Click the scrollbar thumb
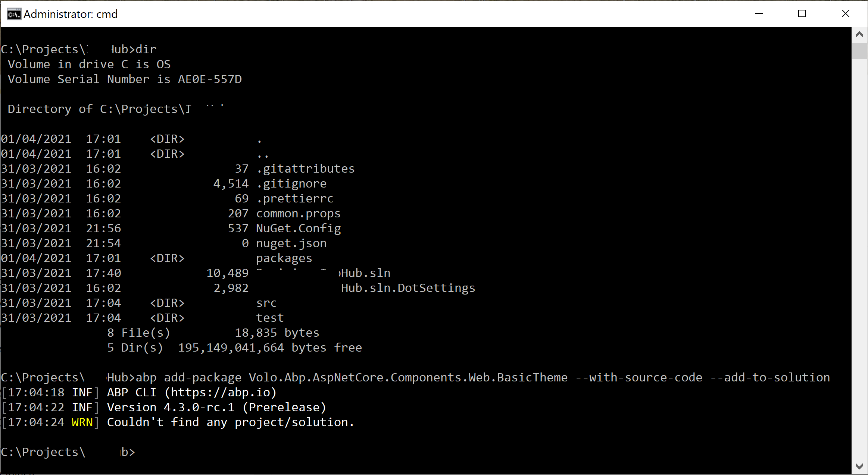 (x=860, y=50)
